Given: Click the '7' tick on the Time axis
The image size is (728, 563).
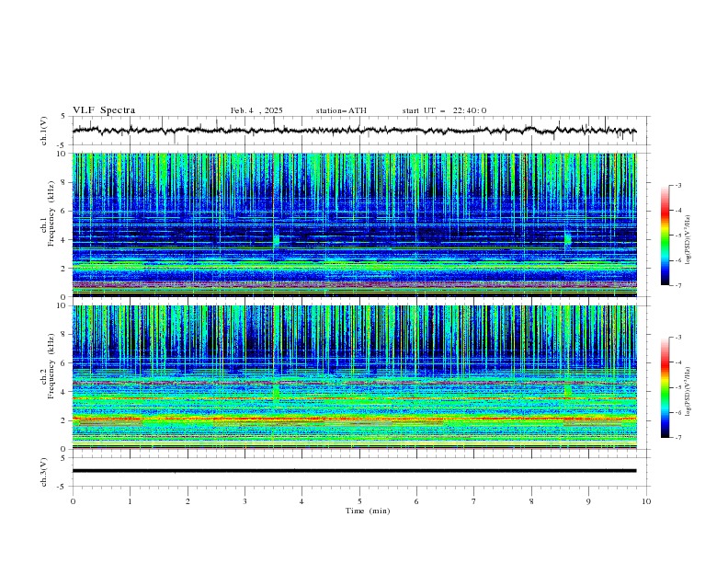Looking at the screenshot, I should [x=474, y=501].
